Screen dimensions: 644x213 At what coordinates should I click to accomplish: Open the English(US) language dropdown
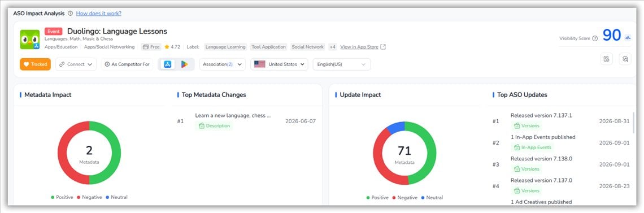[342, 64]
